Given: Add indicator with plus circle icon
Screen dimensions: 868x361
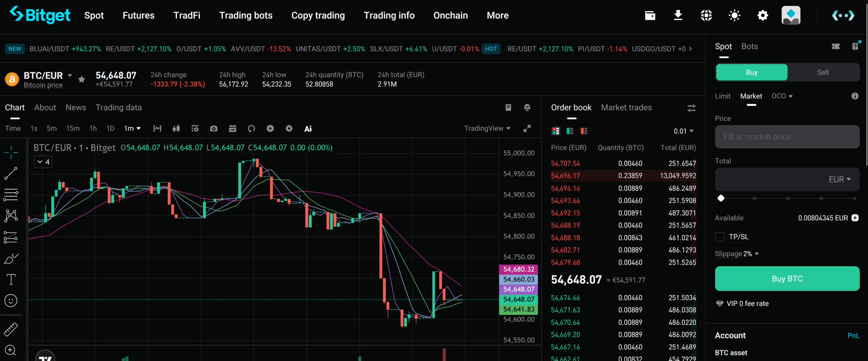Looking at the screenshot, I should [270, 128].
